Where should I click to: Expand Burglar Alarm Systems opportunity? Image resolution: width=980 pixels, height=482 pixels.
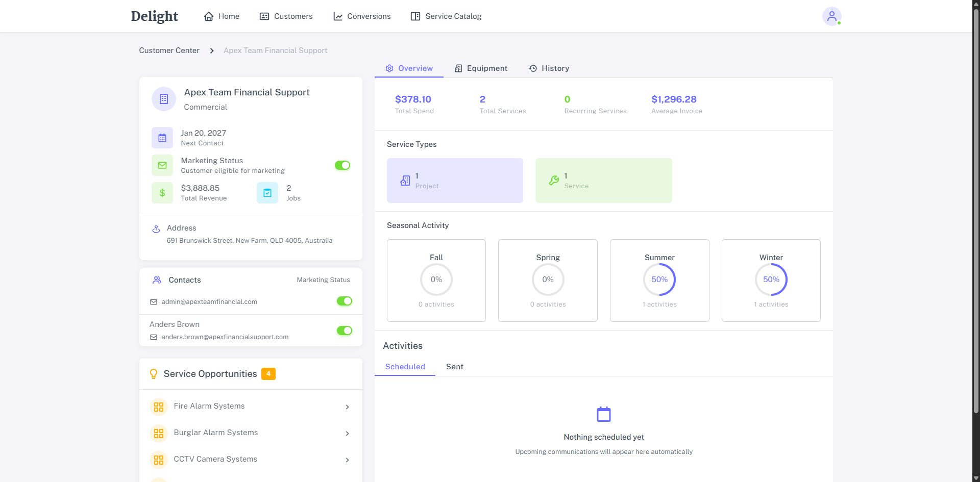click(x=347, y=434)
